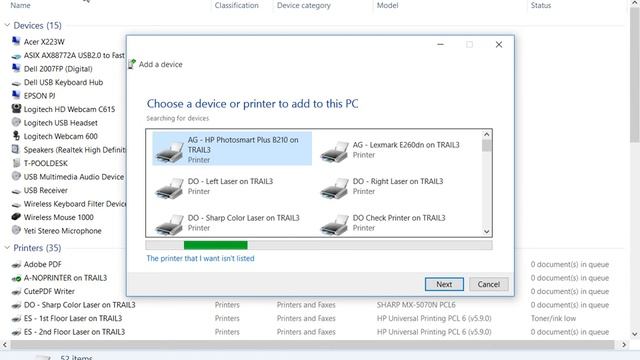Select the Speakers Realtek High Definition icon
Viewport: 640px width, 360px height.
[16, 149]
